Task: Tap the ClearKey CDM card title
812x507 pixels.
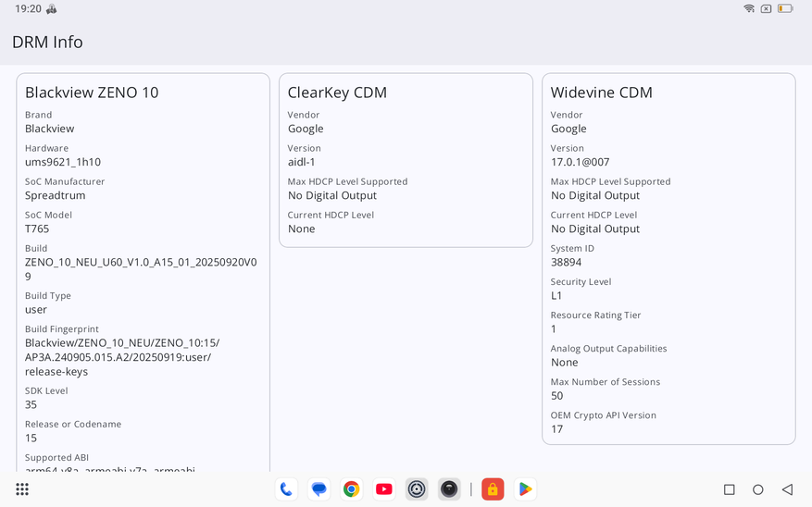Action: click(337, 93)
